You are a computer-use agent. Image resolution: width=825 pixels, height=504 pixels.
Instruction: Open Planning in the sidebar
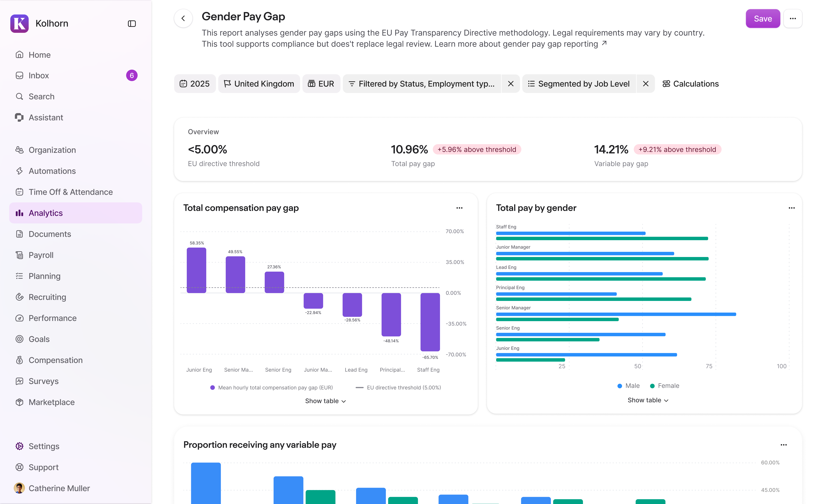pos(76,276)
